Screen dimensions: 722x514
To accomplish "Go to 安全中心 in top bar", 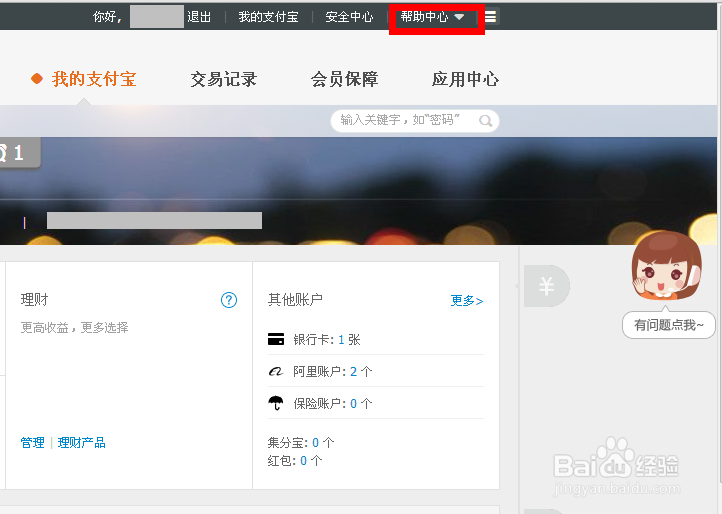I will (349, 17).
